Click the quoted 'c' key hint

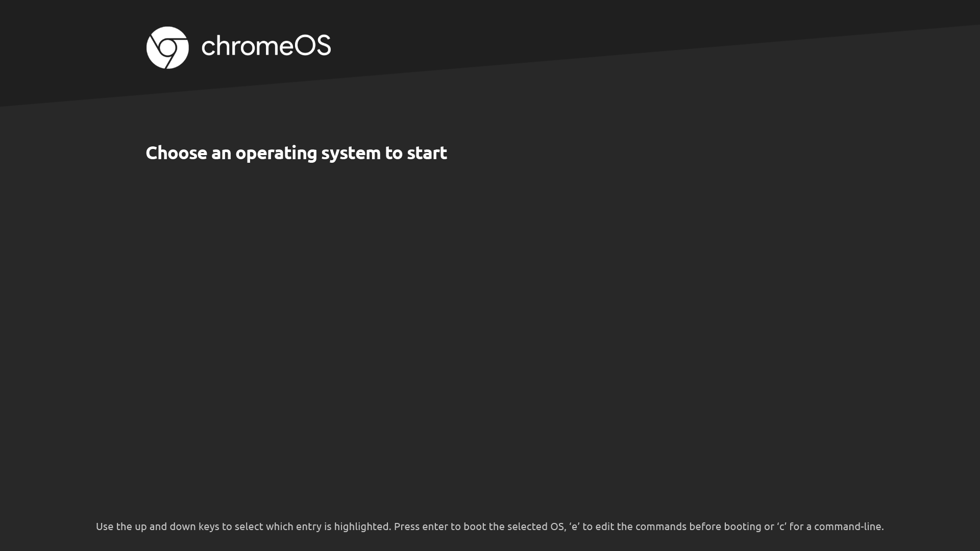pos(782,527)
